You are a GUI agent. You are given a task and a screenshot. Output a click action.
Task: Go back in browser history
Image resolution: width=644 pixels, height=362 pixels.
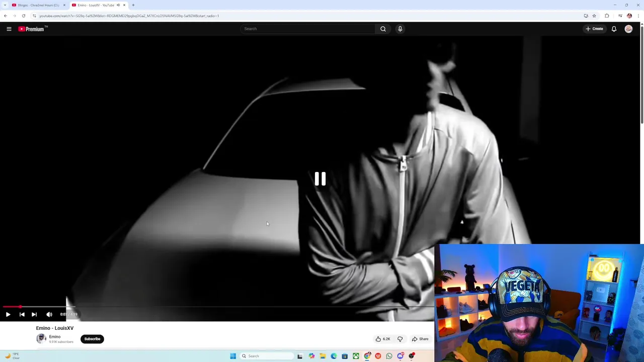click(6, 16)
